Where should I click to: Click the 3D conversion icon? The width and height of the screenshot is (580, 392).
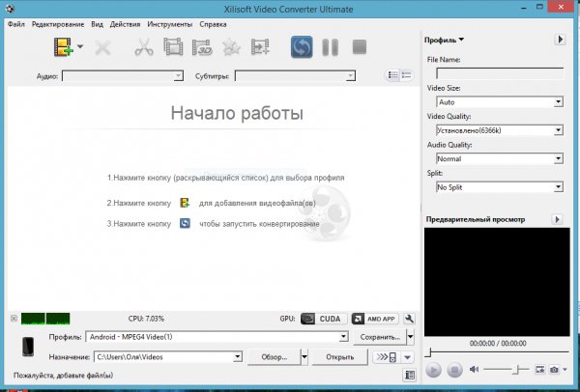tap(202, 47)
